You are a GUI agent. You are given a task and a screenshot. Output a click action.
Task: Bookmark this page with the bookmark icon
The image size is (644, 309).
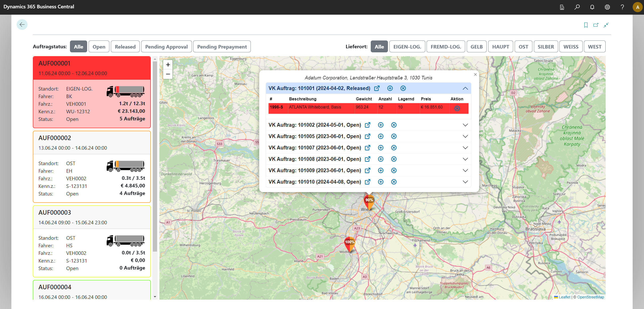click(586, 25)
